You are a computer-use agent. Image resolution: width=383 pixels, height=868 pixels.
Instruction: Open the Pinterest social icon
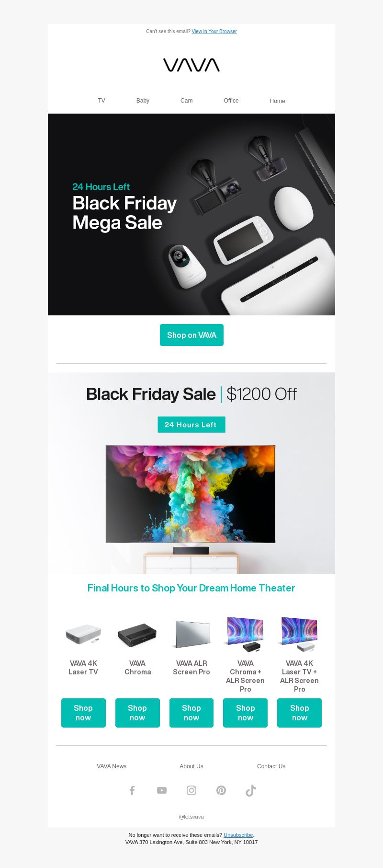coord(221,790)
